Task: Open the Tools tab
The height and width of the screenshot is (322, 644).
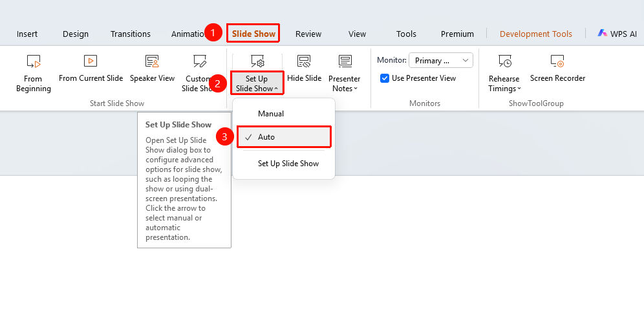Action: 406,34
